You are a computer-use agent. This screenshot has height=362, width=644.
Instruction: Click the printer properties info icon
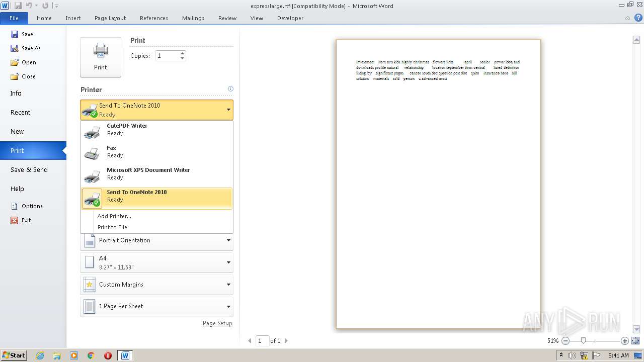coord(230,89)
